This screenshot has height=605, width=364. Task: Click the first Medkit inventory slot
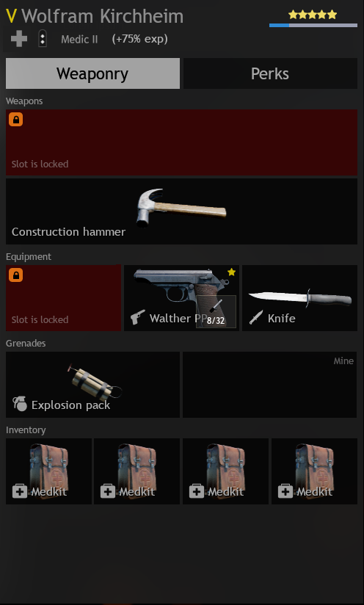[x=48, y=471]
